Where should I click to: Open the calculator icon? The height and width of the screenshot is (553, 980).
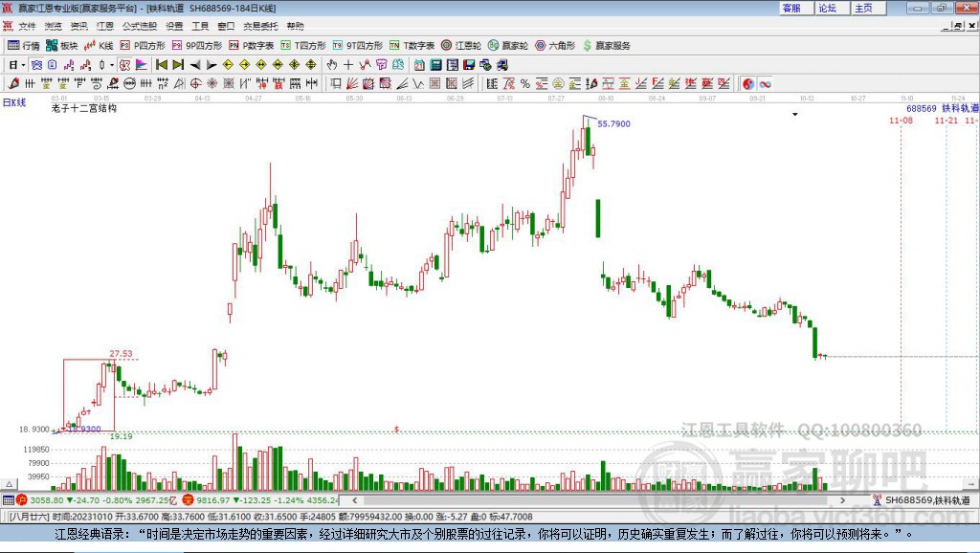(x=435, y=65)
